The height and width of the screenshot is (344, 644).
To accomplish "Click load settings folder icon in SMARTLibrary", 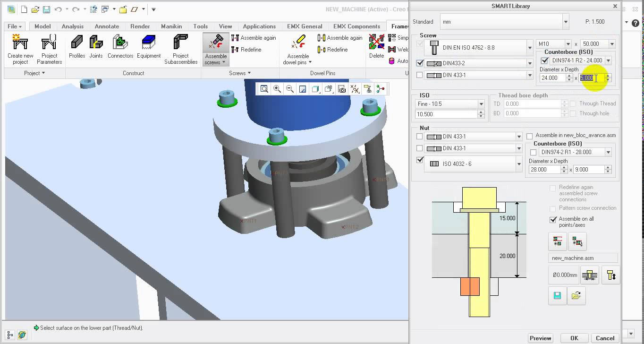I will point(576,295).
